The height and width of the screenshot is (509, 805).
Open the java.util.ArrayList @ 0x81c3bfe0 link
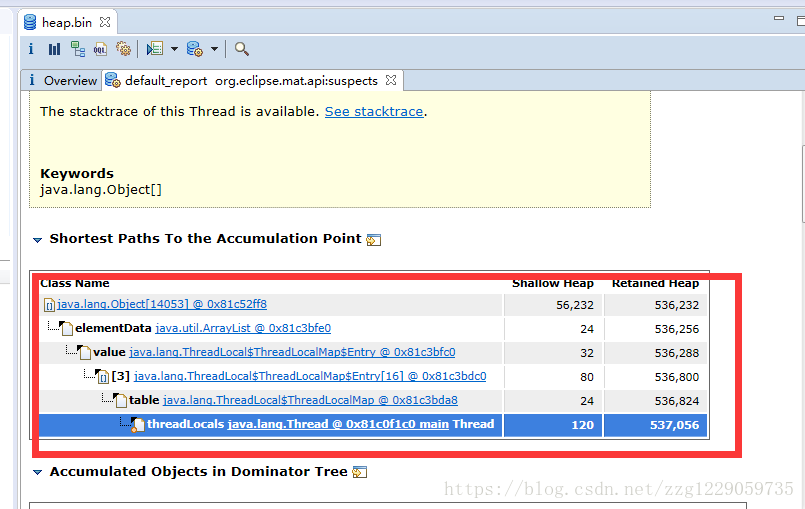(243, 328)
